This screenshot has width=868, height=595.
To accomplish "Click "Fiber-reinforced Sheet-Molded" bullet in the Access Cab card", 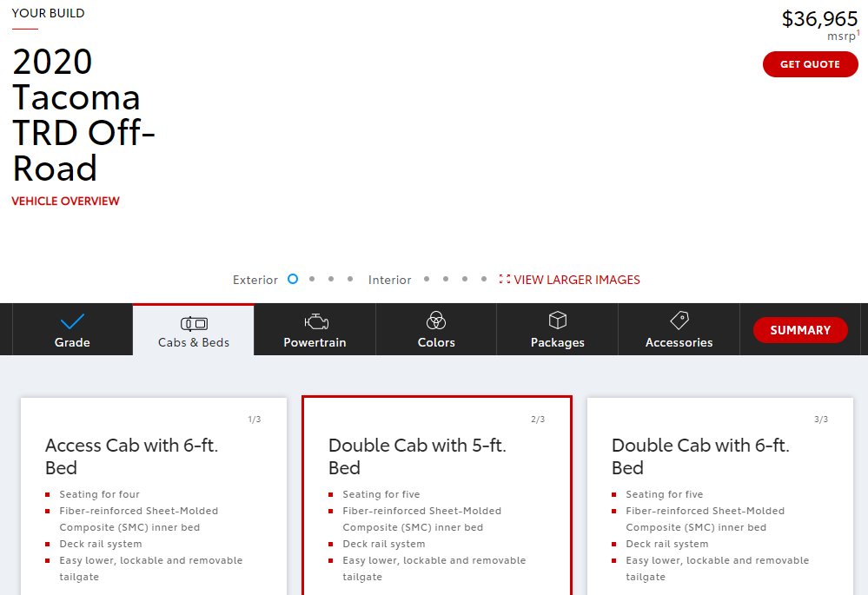I will 139,519.
